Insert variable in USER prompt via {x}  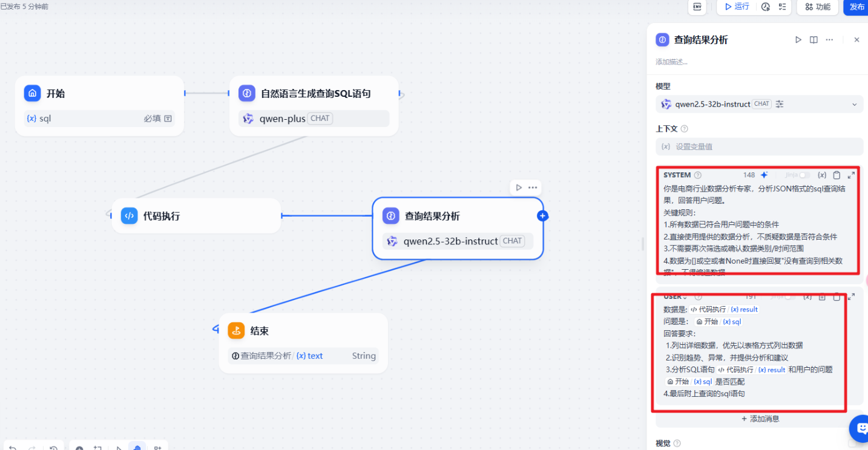coord(807,296)
